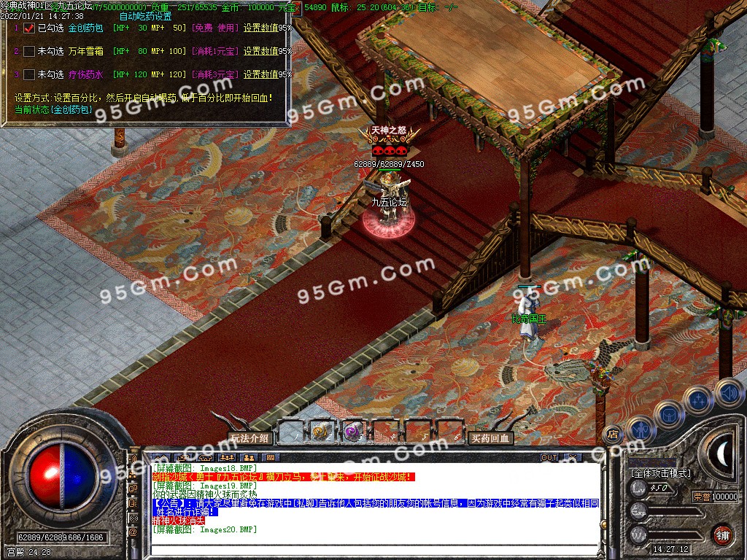Use the purple scroll in quick slot 3

pyautogui.click(x=354, y=432)
